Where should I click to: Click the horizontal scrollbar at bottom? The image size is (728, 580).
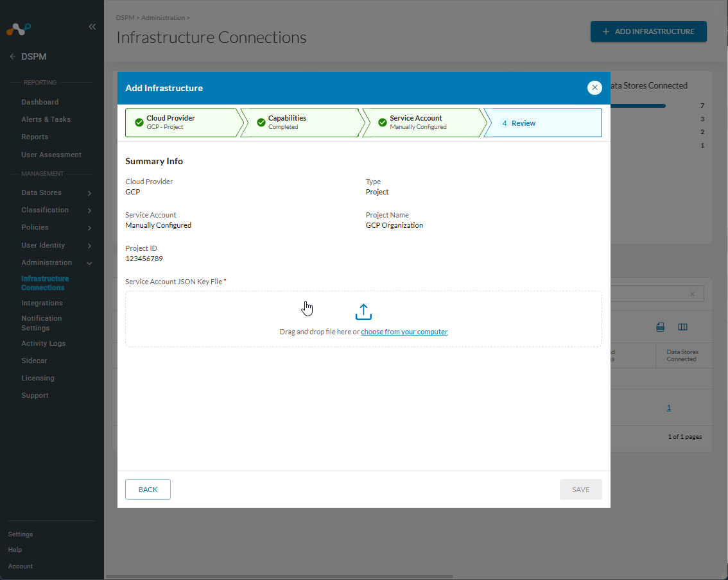click(279, 577)
